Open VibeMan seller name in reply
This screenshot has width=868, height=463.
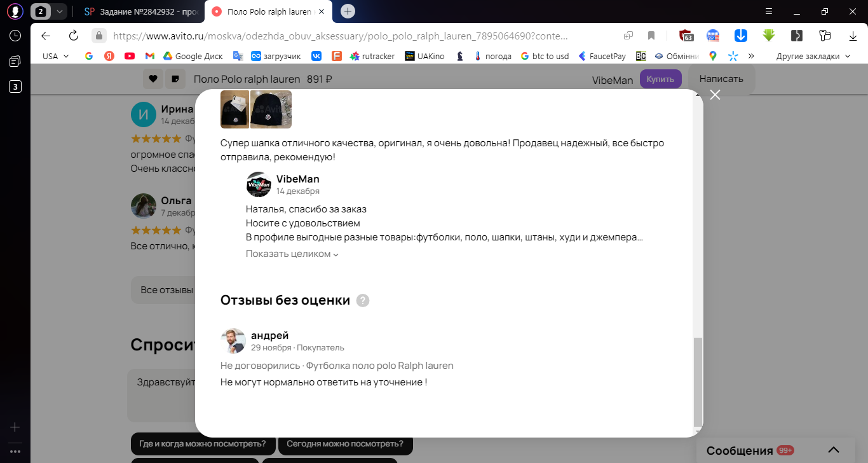[x=298, y=179]
